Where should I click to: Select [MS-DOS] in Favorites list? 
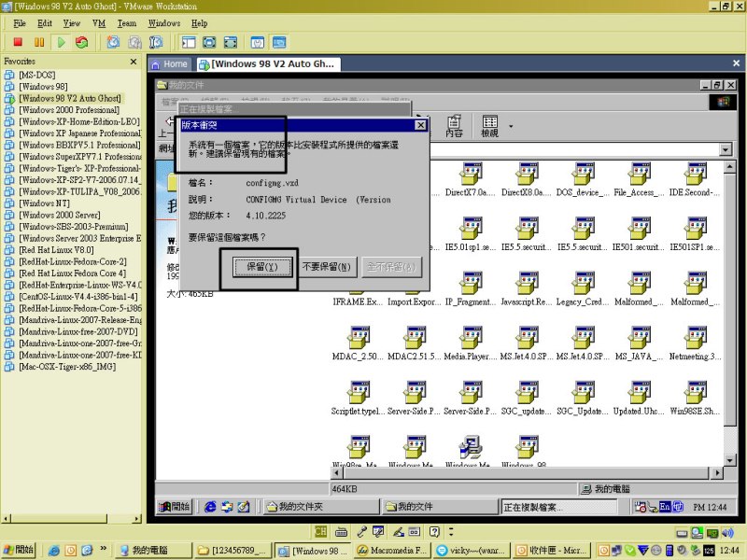point(37,75)
